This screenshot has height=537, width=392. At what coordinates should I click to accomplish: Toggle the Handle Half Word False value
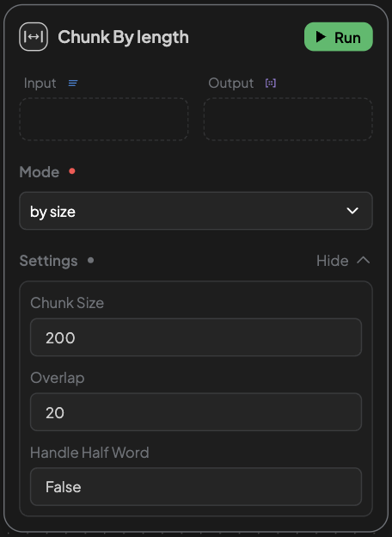point(196,487)
